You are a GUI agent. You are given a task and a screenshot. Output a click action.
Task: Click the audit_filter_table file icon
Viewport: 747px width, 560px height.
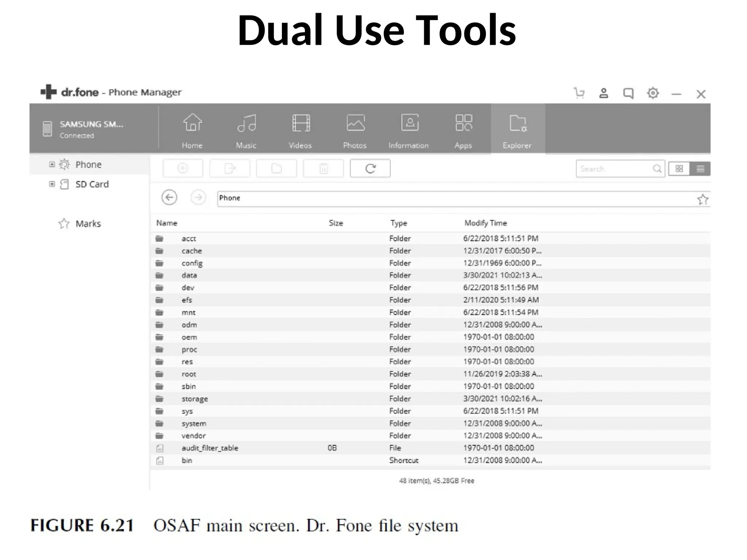[160, 448]
